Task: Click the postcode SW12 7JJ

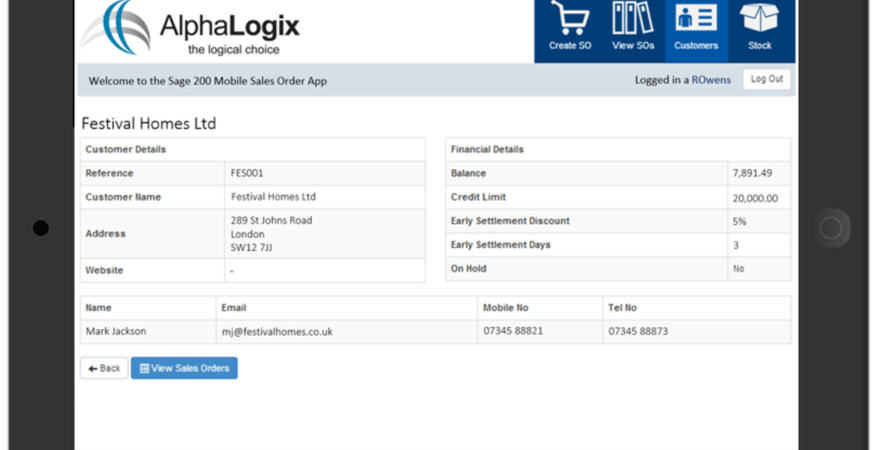Action: [x=251, y=248]
